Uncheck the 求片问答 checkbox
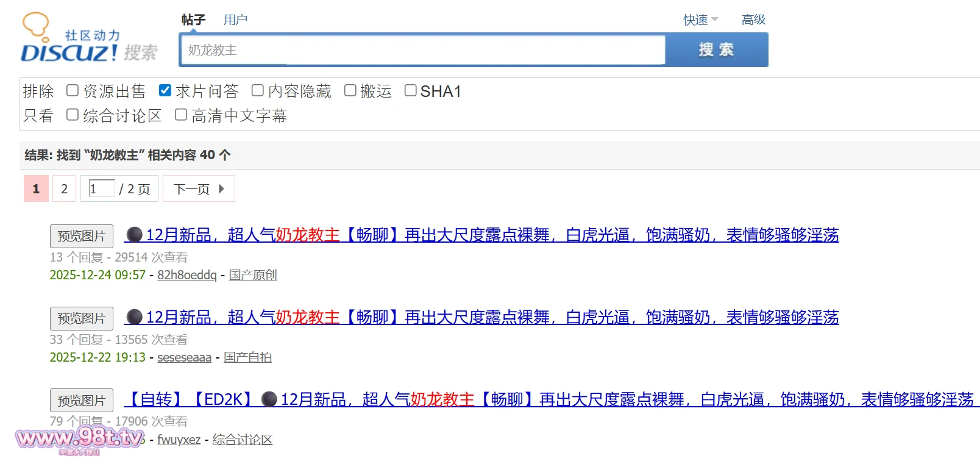Screen dimensions: 980x461 [165, 91]
